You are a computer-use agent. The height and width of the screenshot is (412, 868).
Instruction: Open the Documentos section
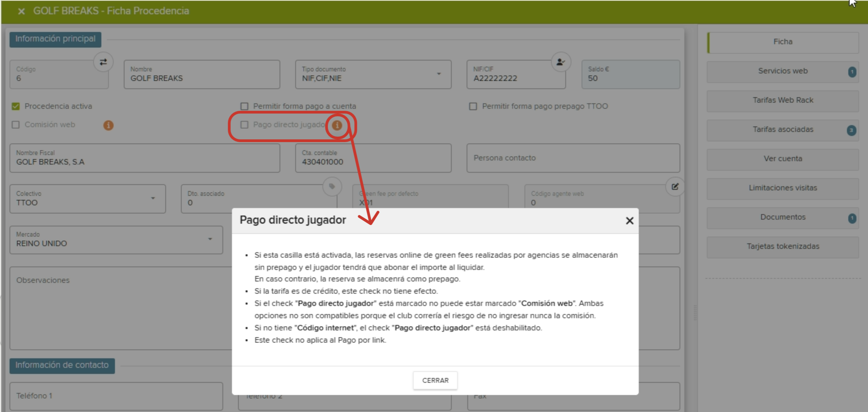[783, 218]
